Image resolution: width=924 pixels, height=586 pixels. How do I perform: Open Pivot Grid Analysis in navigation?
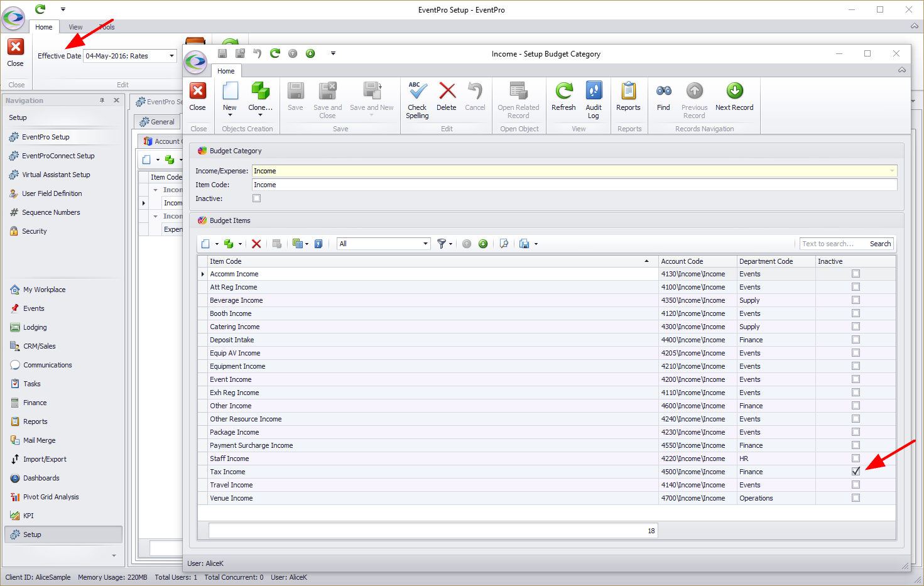coord(51,497)
